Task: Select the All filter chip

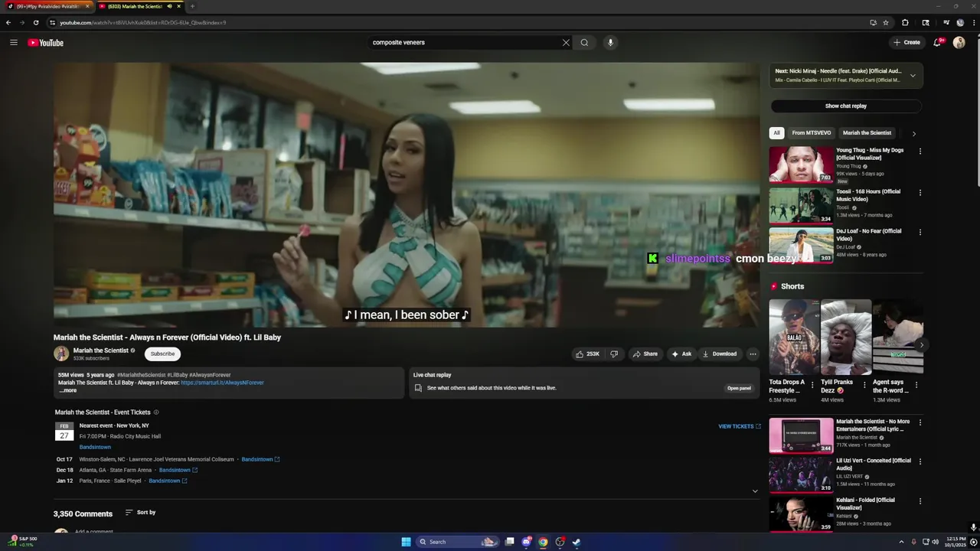Action: (x=776, y=133)
